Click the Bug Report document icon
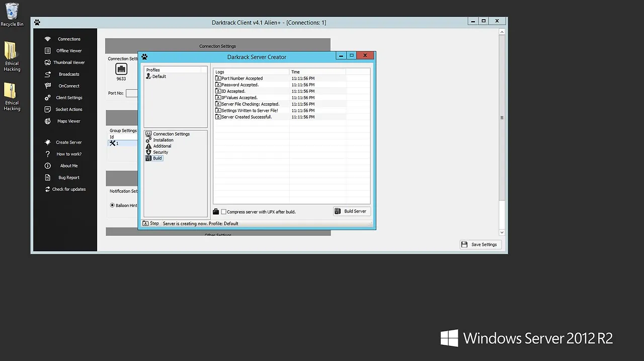 48,178
